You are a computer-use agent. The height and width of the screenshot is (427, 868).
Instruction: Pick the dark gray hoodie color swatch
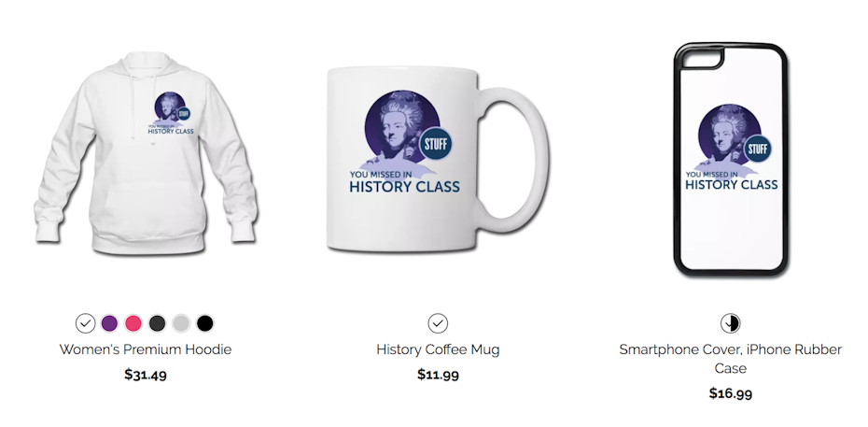point(157,323)
